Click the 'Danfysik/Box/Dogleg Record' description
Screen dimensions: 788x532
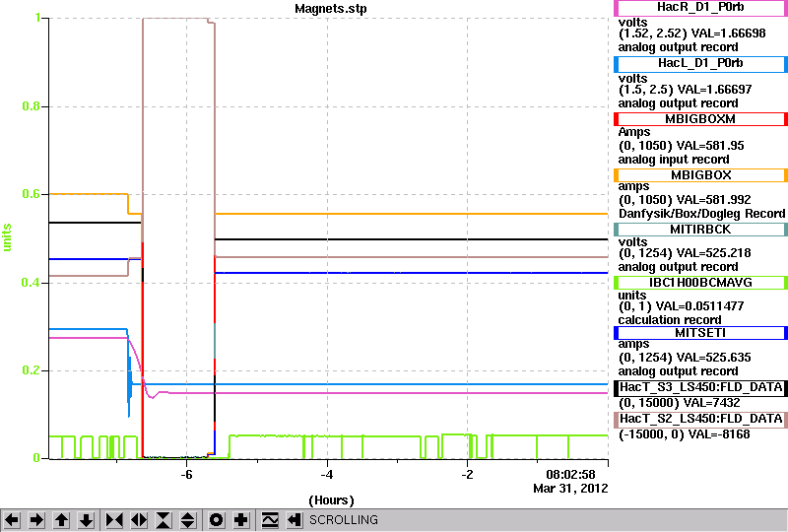click(701, 214)
